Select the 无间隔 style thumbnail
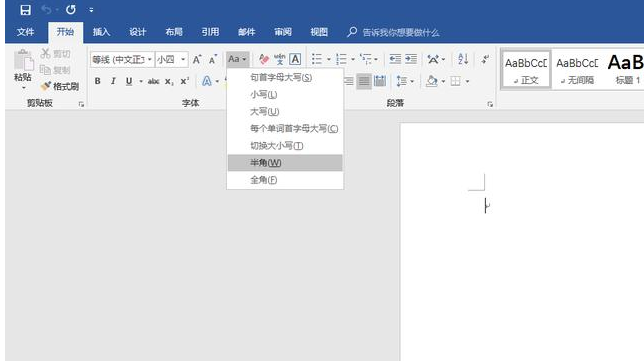This screenshot has height=361, width=644. click(x=577, y=69)
